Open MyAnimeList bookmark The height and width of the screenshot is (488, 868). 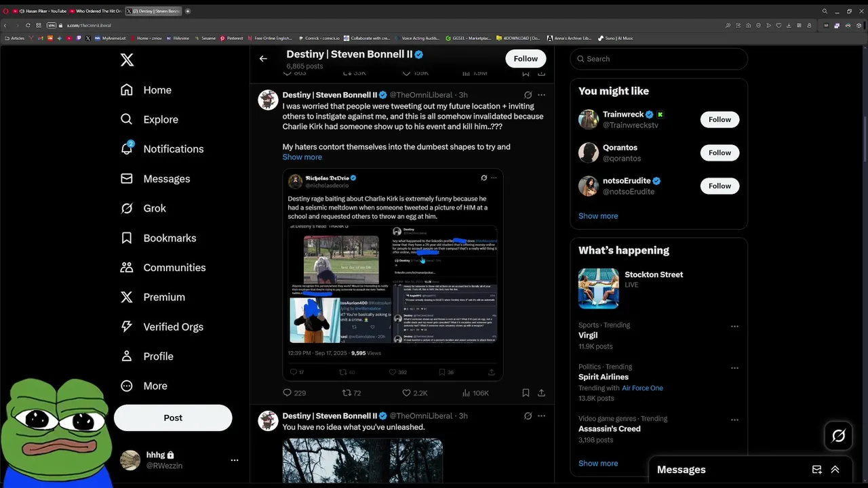(111, 39)
